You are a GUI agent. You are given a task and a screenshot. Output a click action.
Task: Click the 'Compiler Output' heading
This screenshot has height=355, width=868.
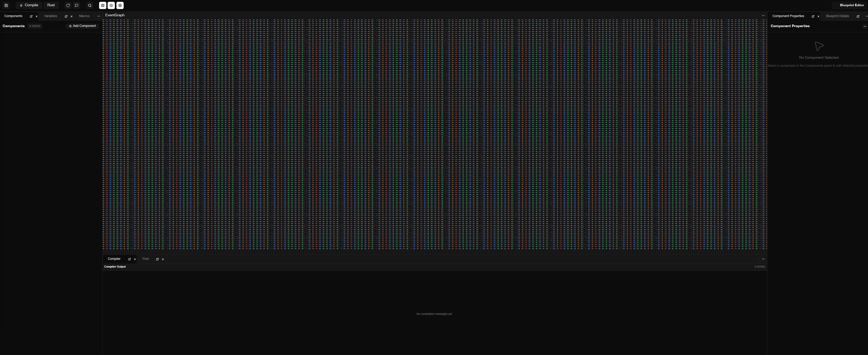115,267
